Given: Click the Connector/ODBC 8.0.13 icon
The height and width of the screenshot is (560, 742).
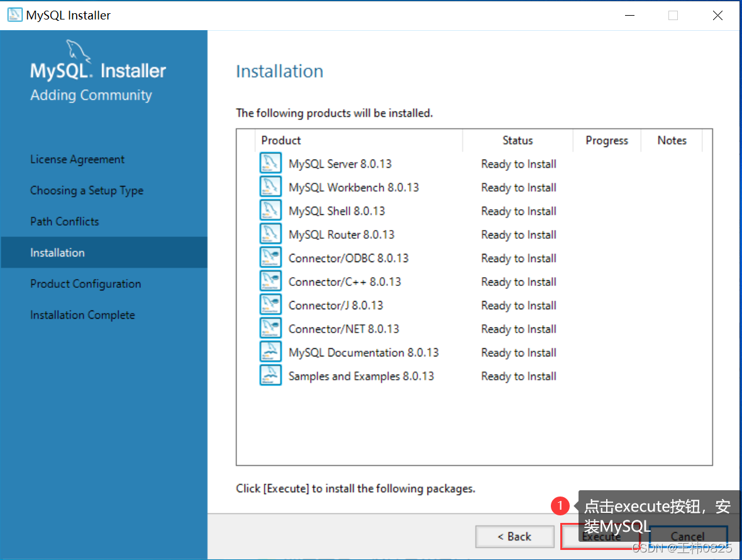Looking at the screenshot, I should 270,257.
